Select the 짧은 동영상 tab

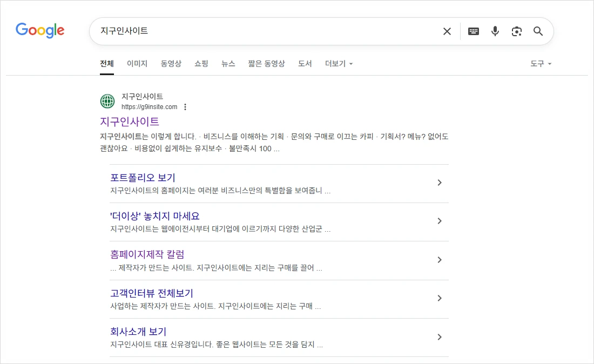(x=266, y=64)
